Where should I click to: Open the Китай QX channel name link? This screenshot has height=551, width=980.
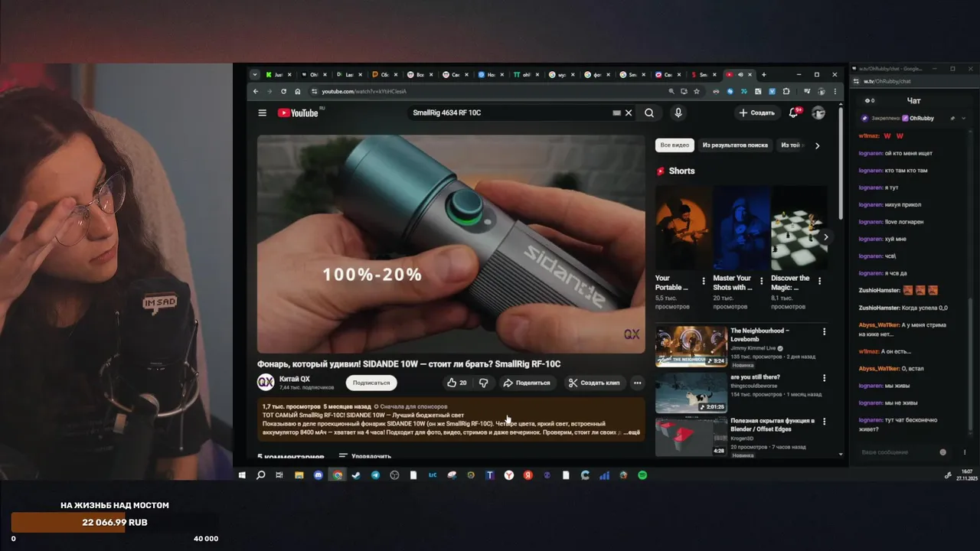coord(295,379)
